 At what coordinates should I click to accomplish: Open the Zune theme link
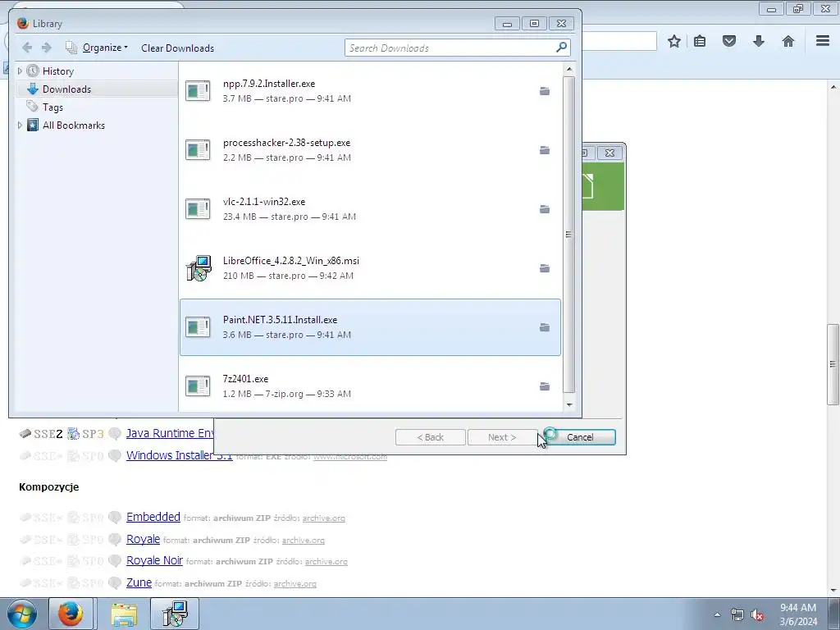point(139,582)
